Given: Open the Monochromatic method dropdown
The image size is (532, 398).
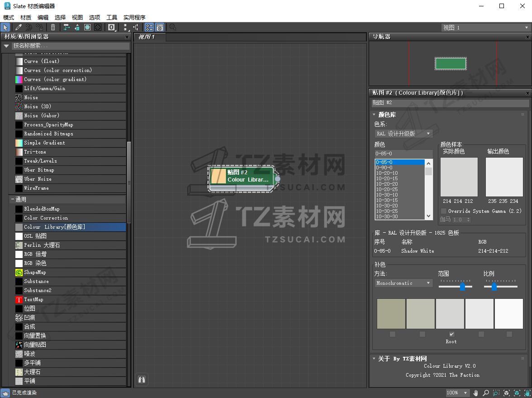Looking at the screenshot, I should pos(403,283).
